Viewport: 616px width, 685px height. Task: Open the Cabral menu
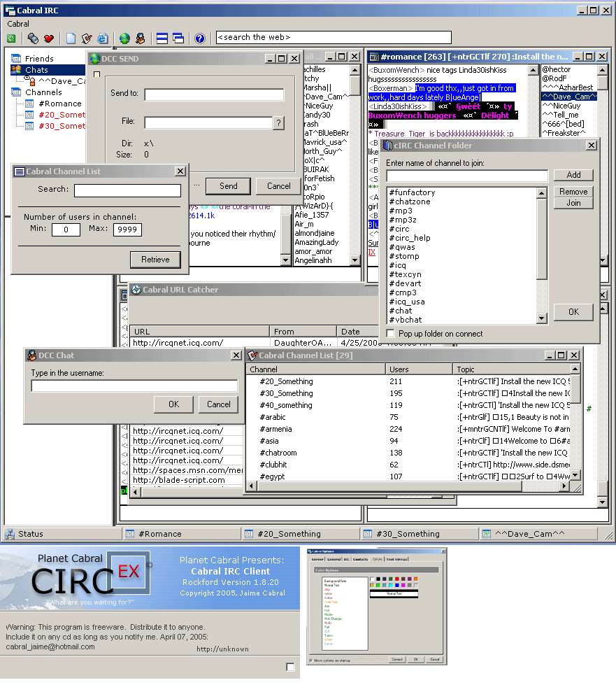pyautogui.click(x=18, y=24)
